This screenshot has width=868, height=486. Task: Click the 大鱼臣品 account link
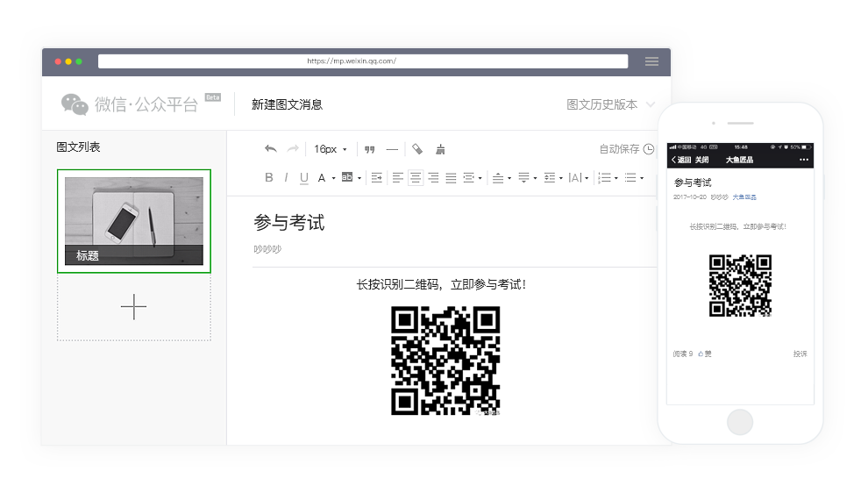[x=744, y=197]
